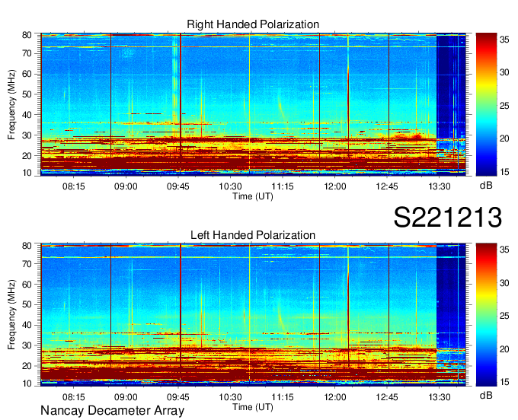
Task: Click the 50 MHz tick of Right Handed plot
Action: (27, 94)
